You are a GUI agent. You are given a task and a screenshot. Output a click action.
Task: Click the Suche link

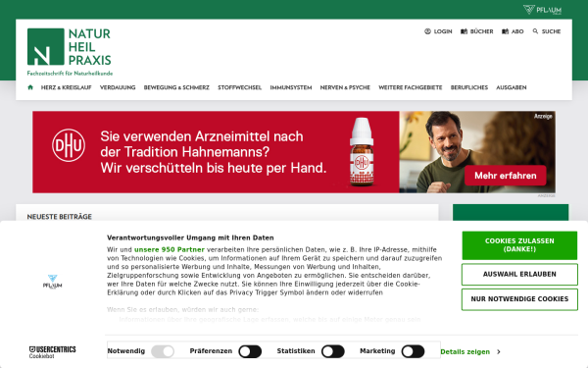[x=551, y=31]
